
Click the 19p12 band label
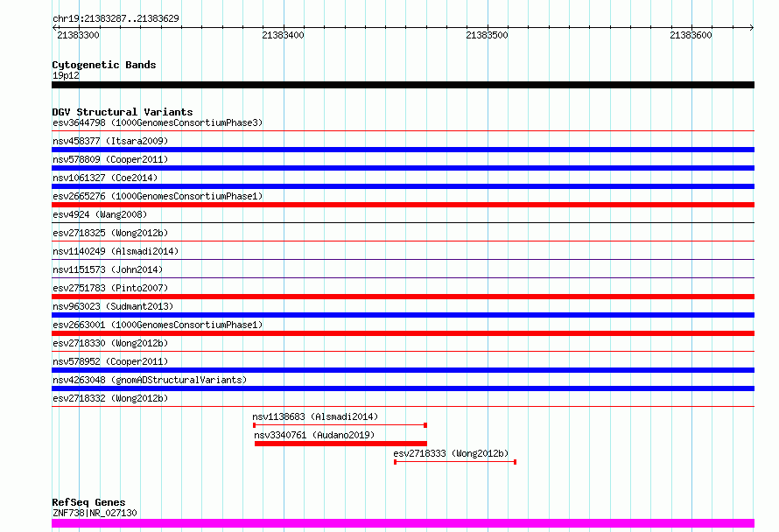point(66,75)
